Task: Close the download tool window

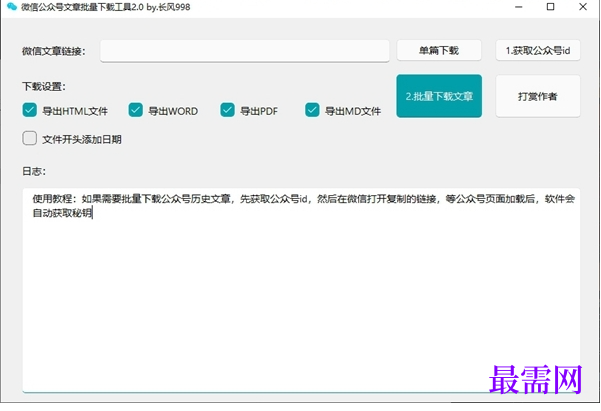Action: 583,7
